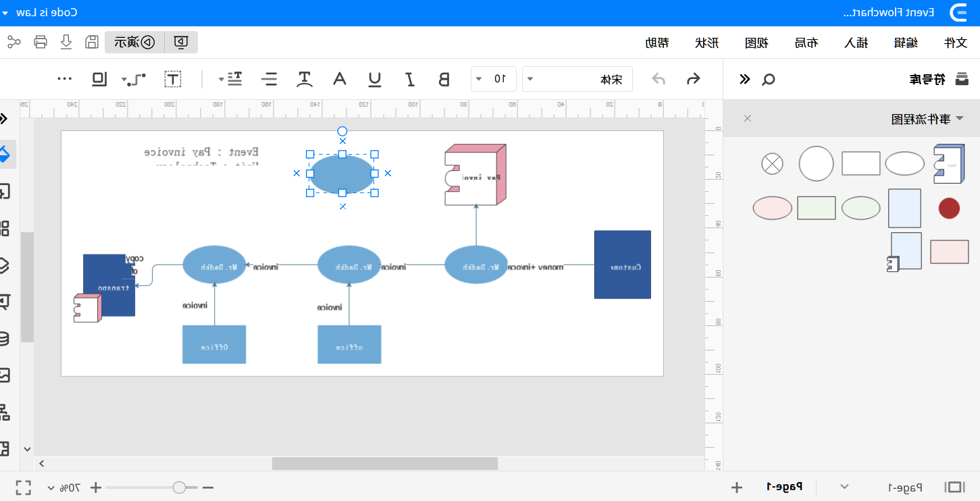Screen dimensions: 980x501
Task: Select the bold Page-1 tab
Action: (x=784, y=487)
